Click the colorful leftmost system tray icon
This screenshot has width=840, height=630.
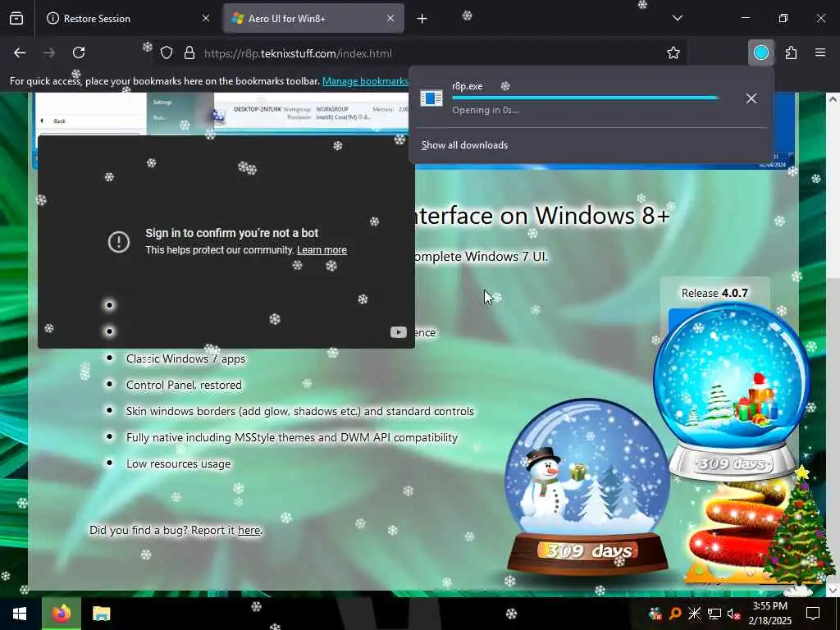pyautogui.click(x=655, y=614)
